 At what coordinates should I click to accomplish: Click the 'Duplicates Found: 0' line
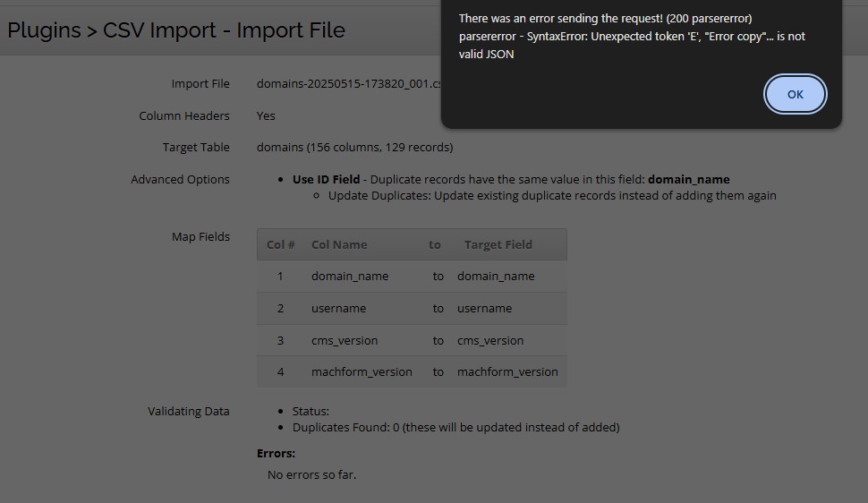point(455,427)
